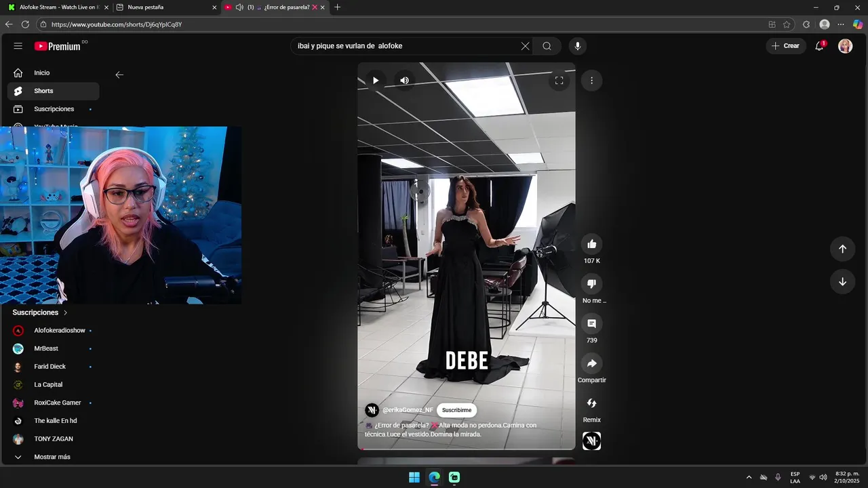Show hidden system tray icons
The width and height of the screenshot is (868, 488).
[x=749, y=477]
